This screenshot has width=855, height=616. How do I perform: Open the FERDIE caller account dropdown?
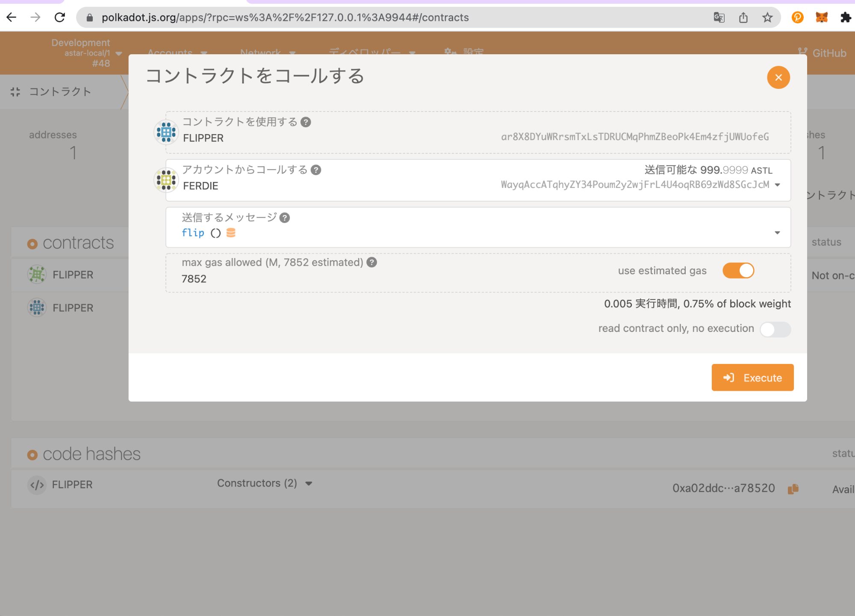[x=778, y=185]
